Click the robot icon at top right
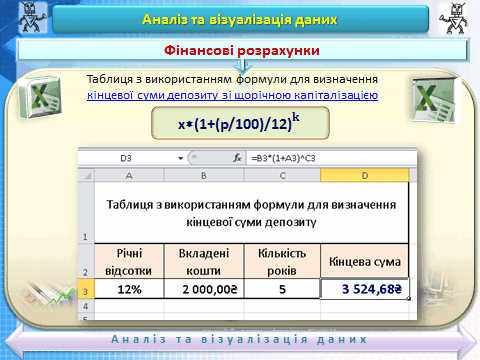480x360 pixels. (453, 19)
